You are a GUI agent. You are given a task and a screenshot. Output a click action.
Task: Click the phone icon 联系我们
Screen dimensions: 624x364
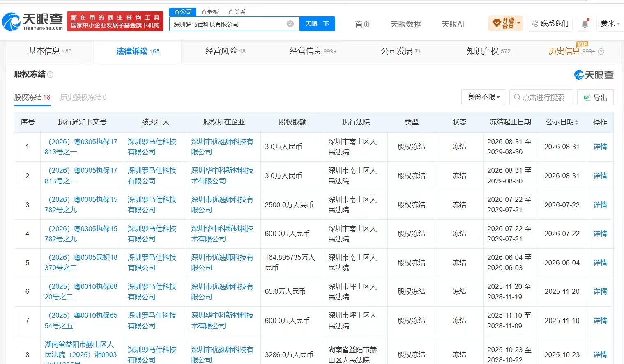(534, 23)
